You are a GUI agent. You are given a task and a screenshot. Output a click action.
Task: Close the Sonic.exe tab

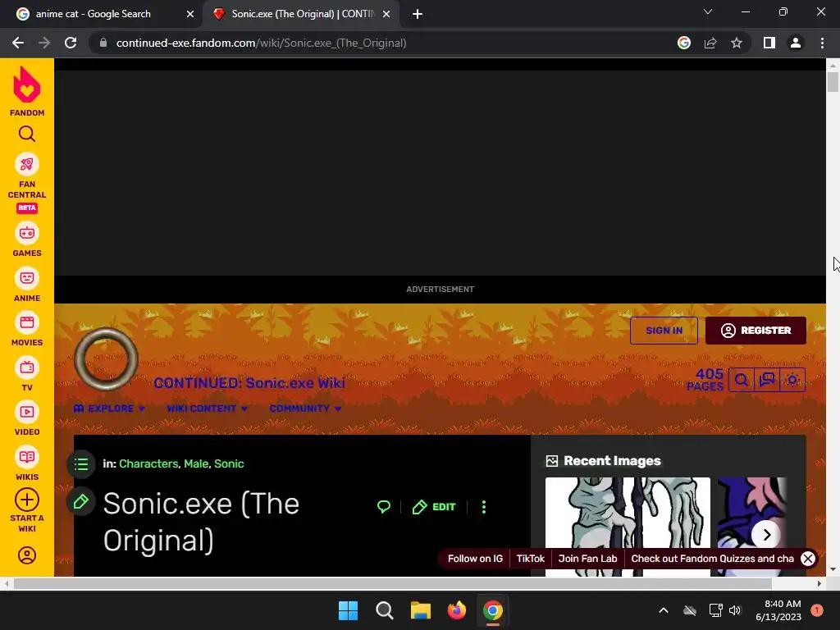(x=386, y=14)
